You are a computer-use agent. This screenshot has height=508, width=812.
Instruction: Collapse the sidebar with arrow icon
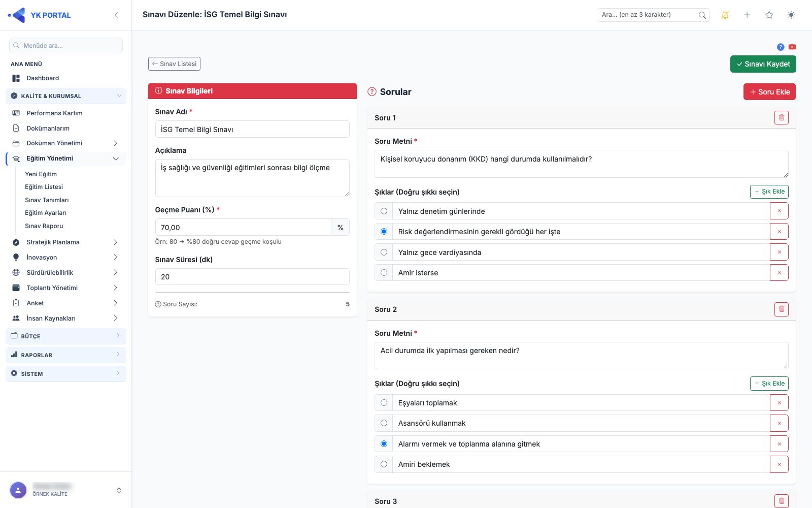(x=116, y=15)
